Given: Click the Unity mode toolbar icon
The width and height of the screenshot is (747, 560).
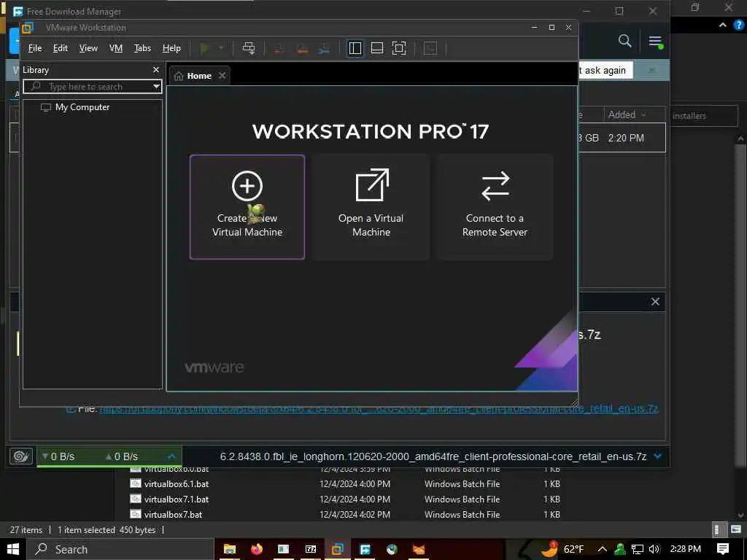Looking at the screenshot, I should click(x=430, y=48).
